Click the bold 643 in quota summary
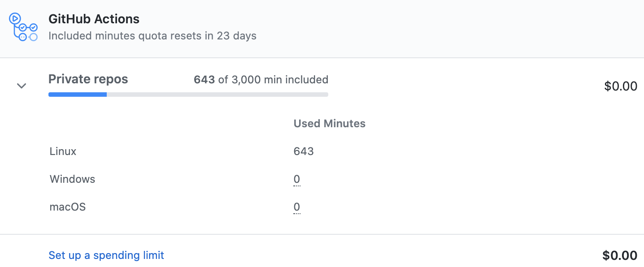This screenshot has width=644, height=267. [205, 80]
